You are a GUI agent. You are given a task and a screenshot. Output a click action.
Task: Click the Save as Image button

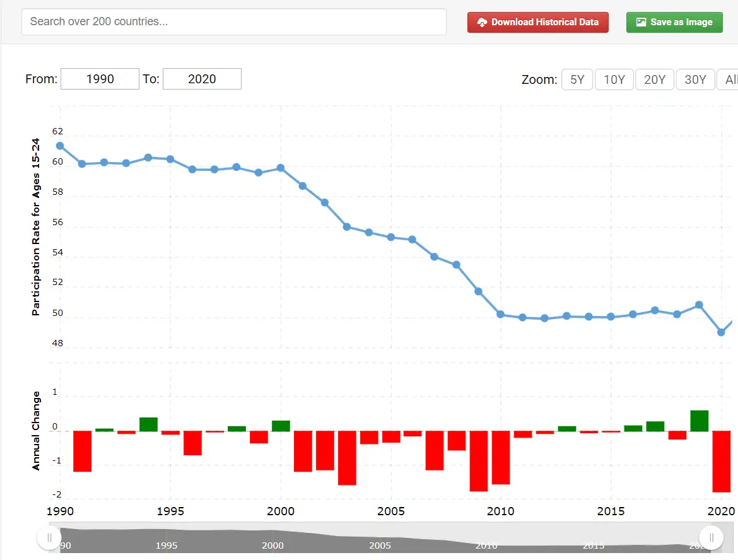pyautogui.click(x=674, y=22)
